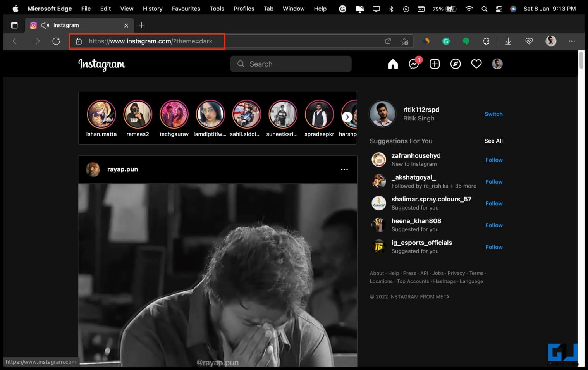Click into the Instagram Search field
The height and width of the screenshot is (370, 588).
pyautogui.click(x=291, y=64)
